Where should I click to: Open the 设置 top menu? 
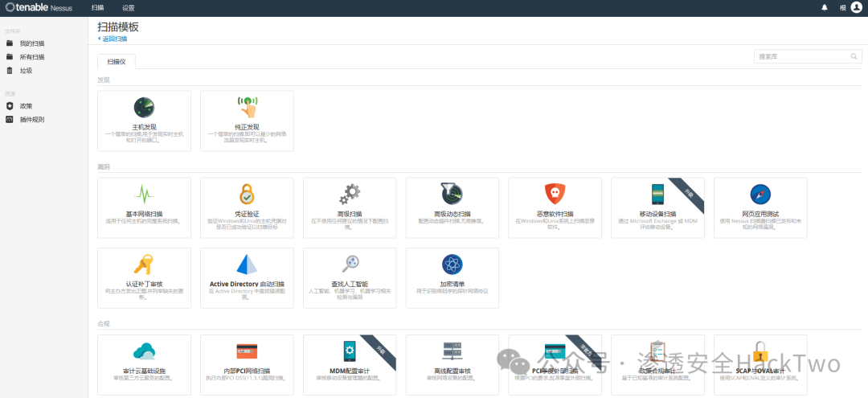[x=129, y=8]
